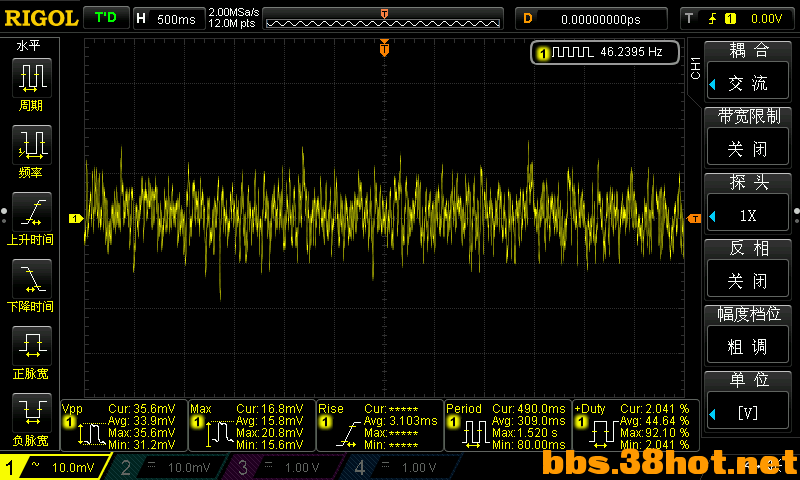The height and width of the screenshot is (480, 800).
Task: Click the left blue arrow beside [V]
Action: [712, 414]
